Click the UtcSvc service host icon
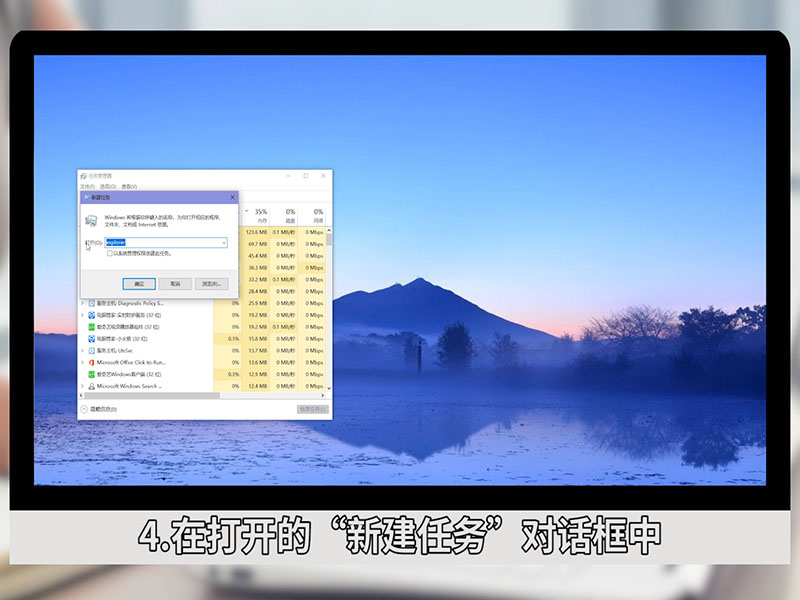800x600 pixels. coord(92,351)
